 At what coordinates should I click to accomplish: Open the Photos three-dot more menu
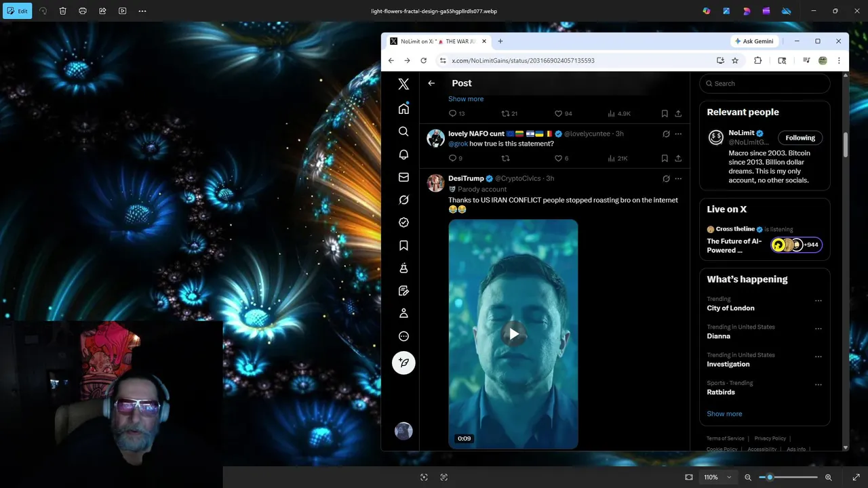click(x=142, y=11)
